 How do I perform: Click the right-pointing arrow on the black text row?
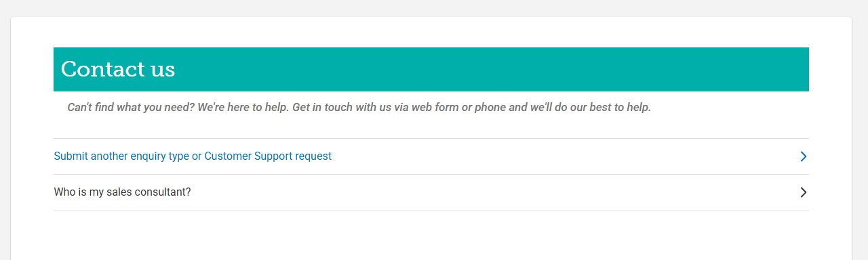(804, 192)
